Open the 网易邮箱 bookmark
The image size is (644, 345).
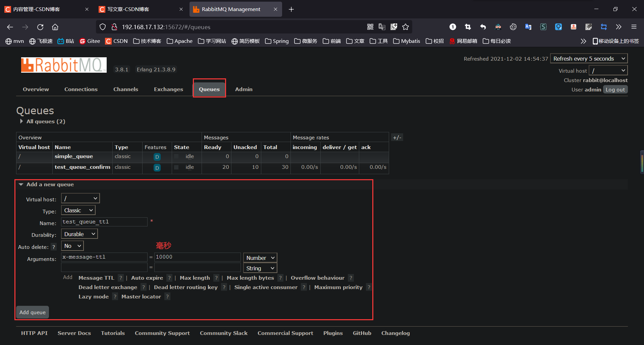463,41
